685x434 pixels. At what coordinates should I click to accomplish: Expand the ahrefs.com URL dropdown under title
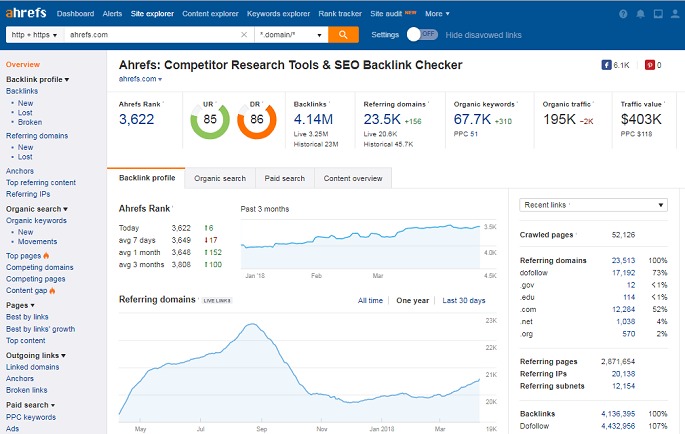coord(140,79)
